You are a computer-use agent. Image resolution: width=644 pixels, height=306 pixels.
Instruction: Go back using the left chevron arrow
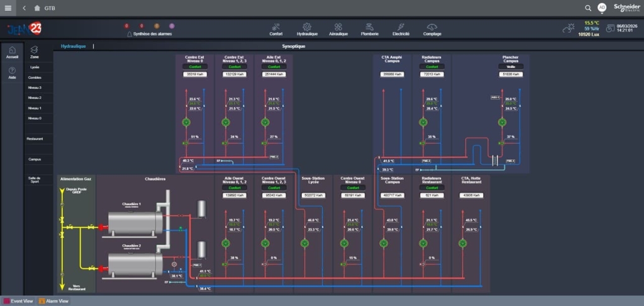pyautogui.click(x=24, y=8)
